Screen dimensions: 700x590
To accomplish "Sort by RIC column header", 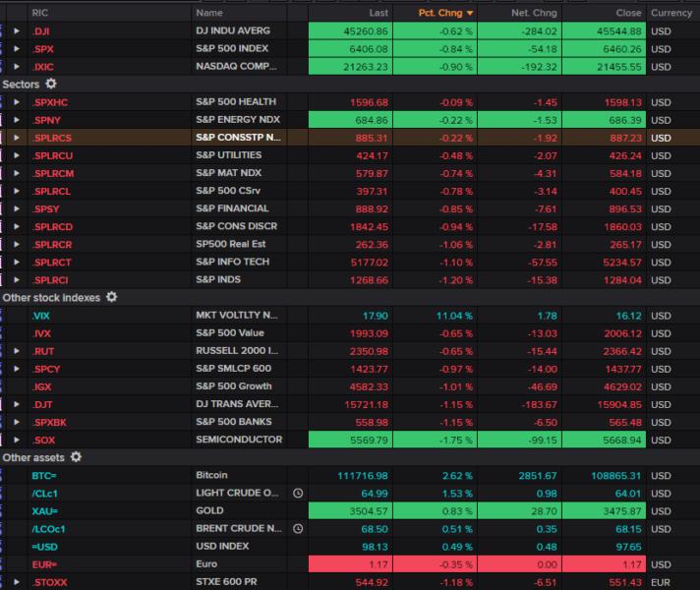I will click(39, 13).
